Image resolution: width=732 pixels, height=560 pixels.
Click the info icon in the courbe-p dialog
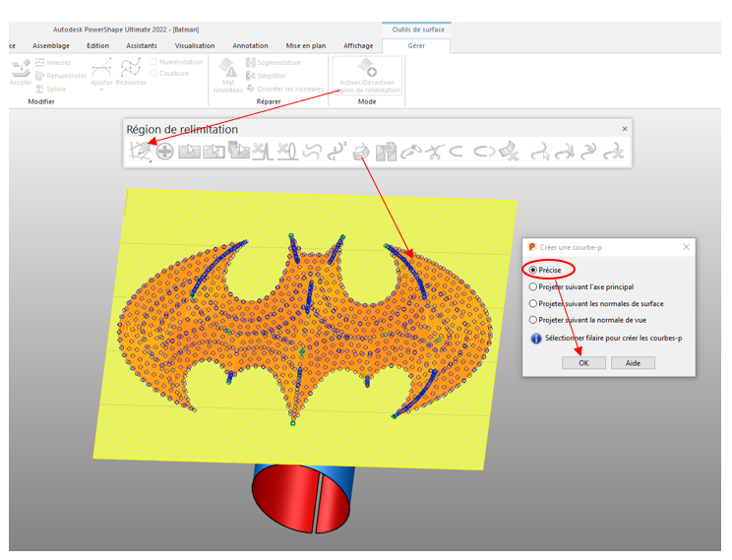(x=536, y=339)
